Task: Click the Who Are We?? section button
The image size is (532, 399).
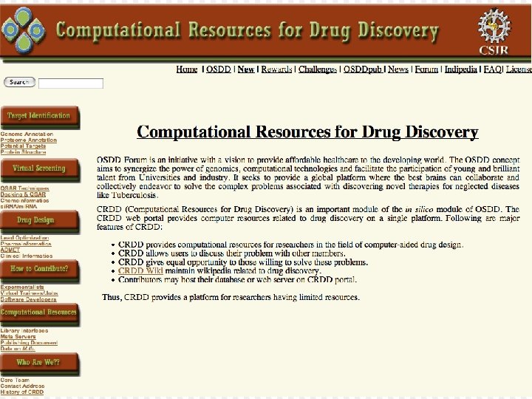Action: pos(40,364)
